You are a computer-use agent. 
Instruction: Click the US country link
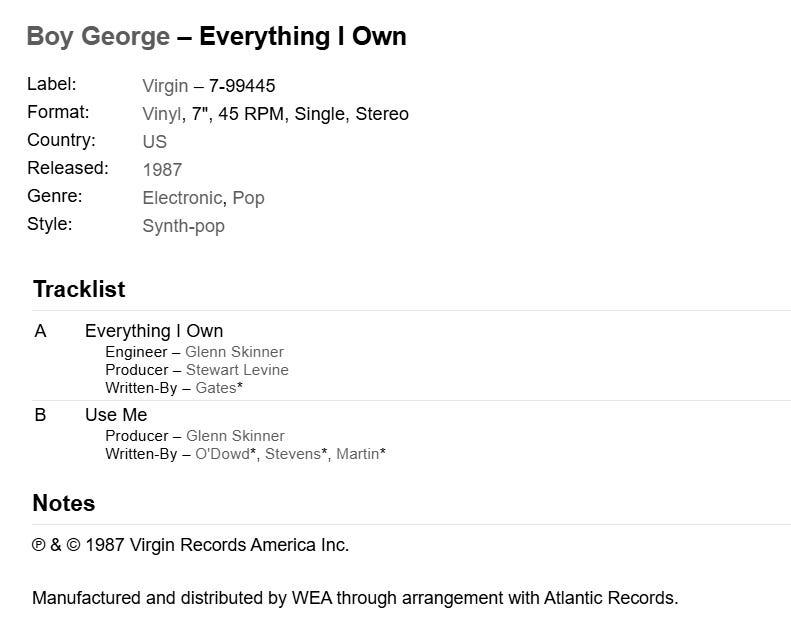[154, 142]
